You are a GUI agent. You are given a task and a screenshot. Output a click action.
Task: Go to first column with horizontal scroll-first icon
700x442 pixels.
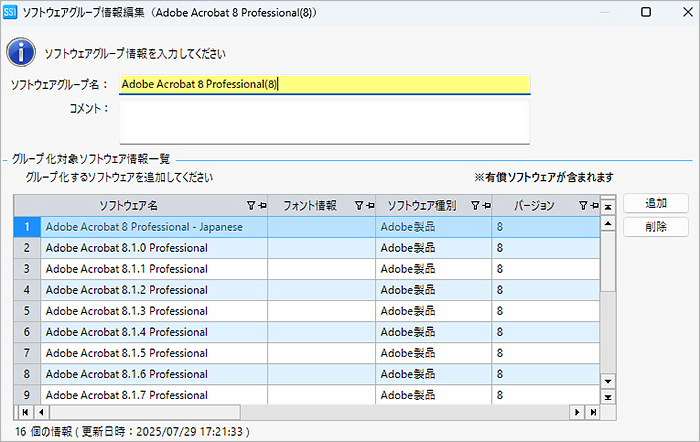tap(25, 412)
